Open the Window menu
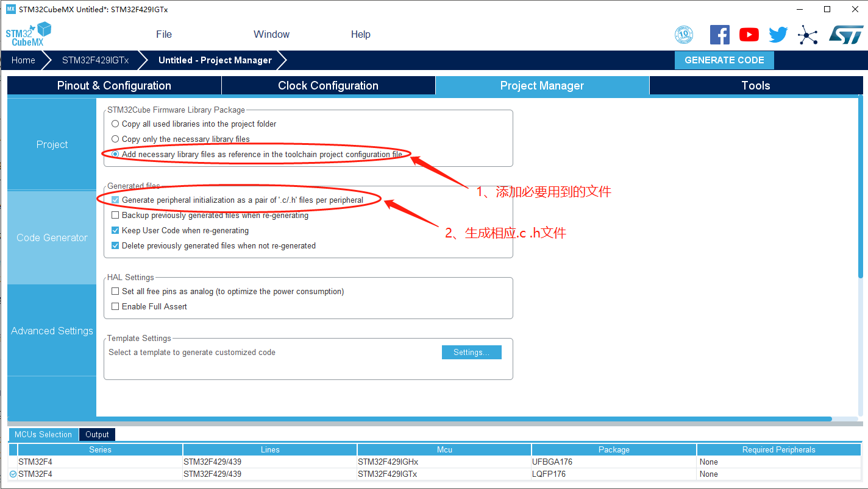868x489 pixels. (271, 34)
